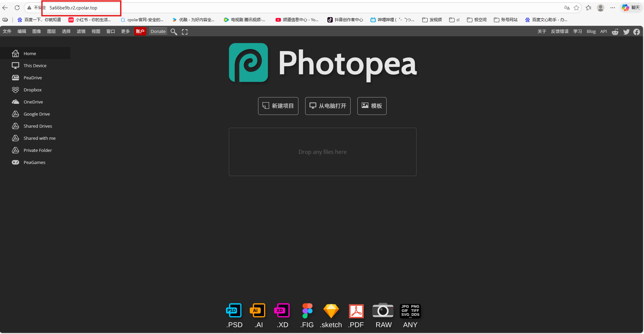Click the Photopea teal logo swirl
This screenshot has width=644, height=334.
[x=248, y=62]
